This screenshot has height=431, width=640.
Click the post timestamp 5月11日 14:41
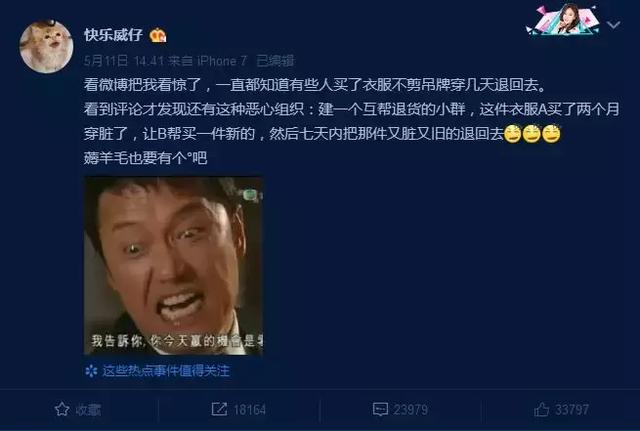coord(124,61)
